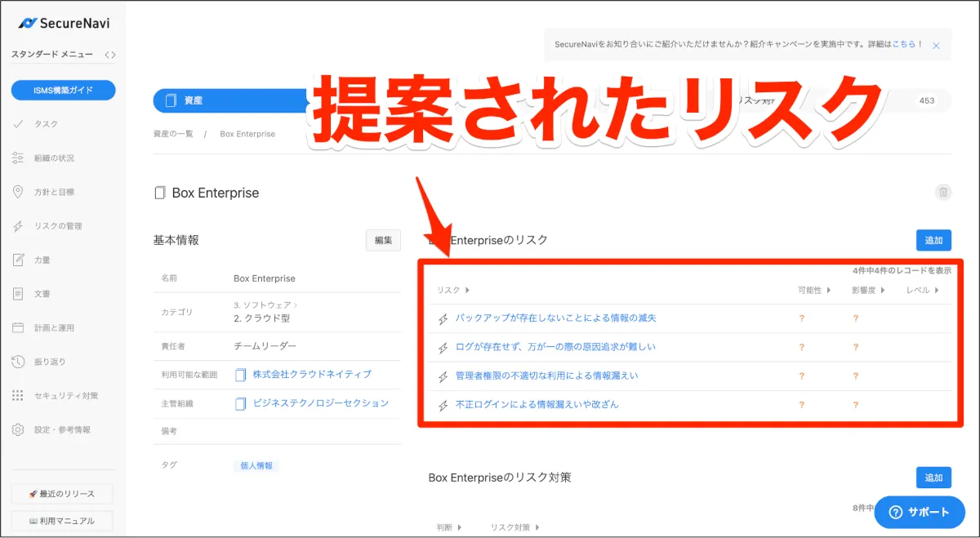
Task: Click lightning icon beside 管理者権限 risk
Action: (443, 376)
